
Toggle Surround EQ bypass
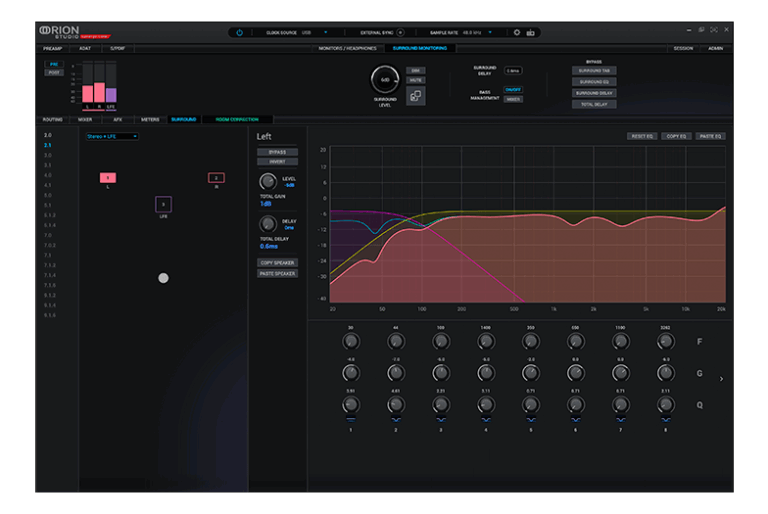(x=594, y=82)
